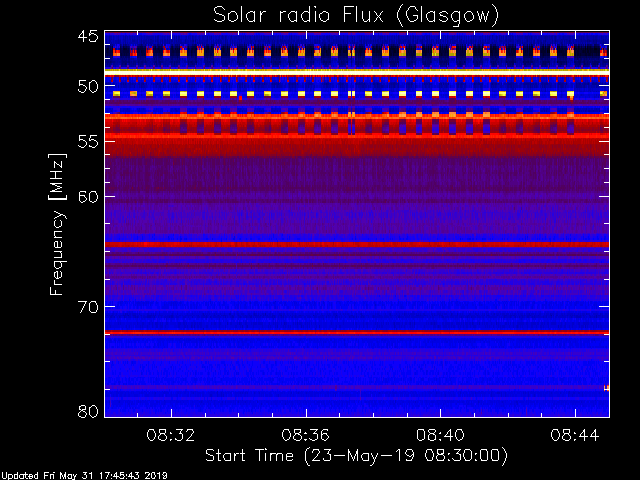Click the "Start Time (23-May-19 08:30:00)" axis title
This screenshot has width=640, height=480.
pyautogui.click(x=356, y=456)
